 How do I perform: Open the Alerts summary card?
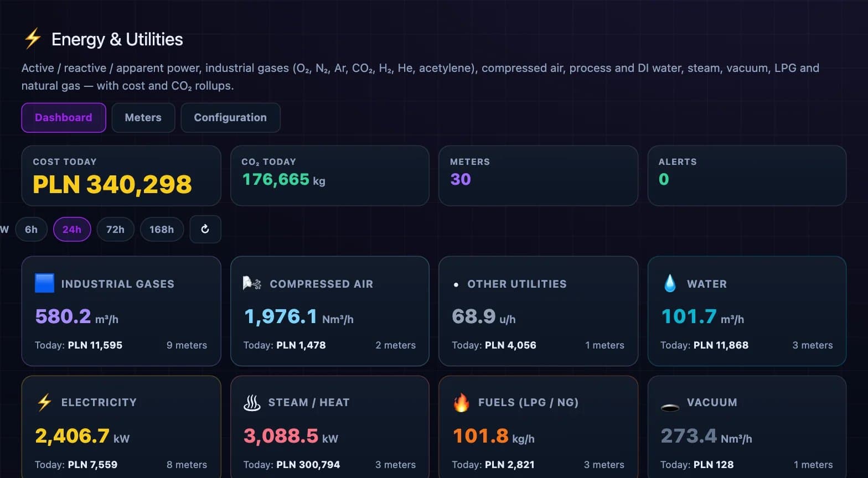coord(747,176)
